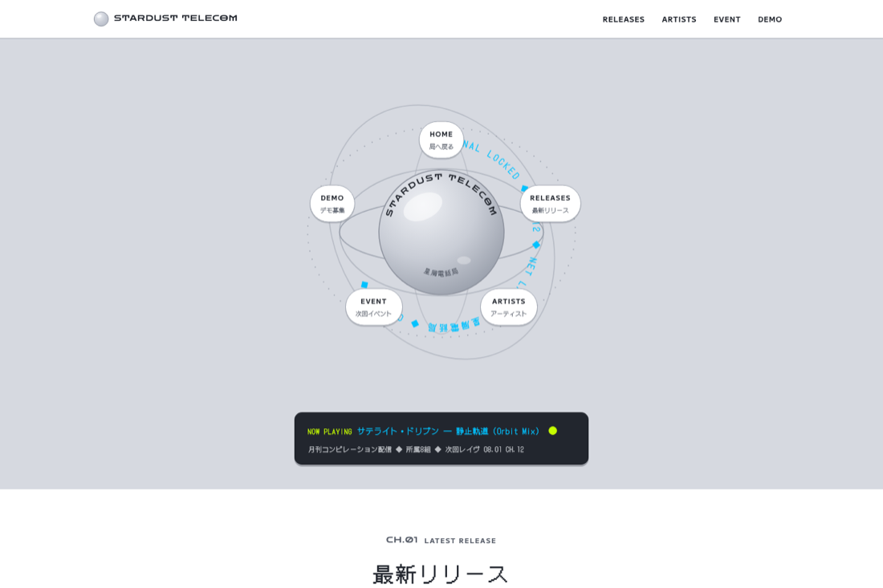This screenshot has height=588, width=883.
Task: Click the CH.01 LATEST RELEASE label
Action: pos(441,540)
